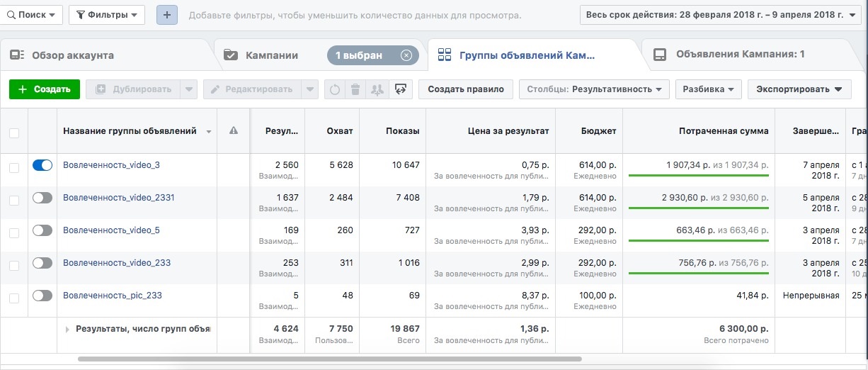This screenshot has height=370, width=868.
Task: Open the Вовлеченность_video_3 ad set link
Action: pos(111,165)
